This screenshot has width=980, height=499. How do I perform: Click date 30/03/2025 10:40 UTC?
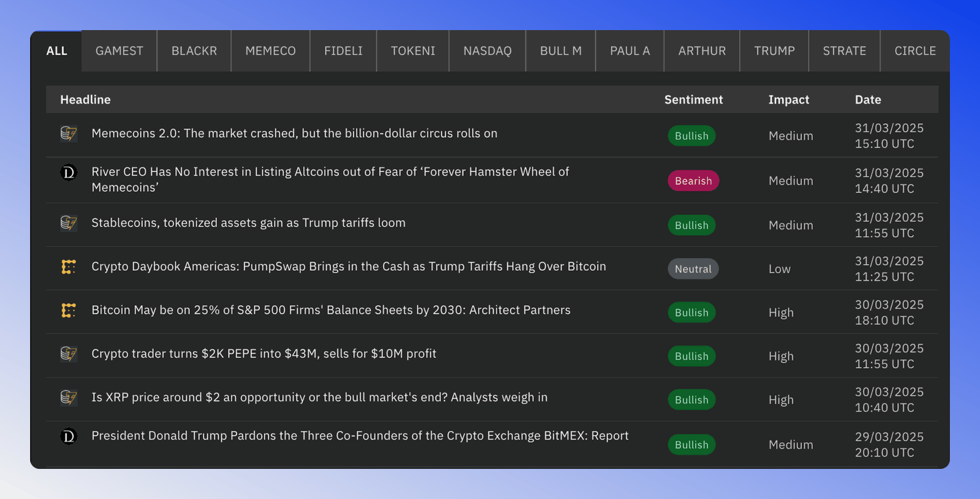[889, 399]
